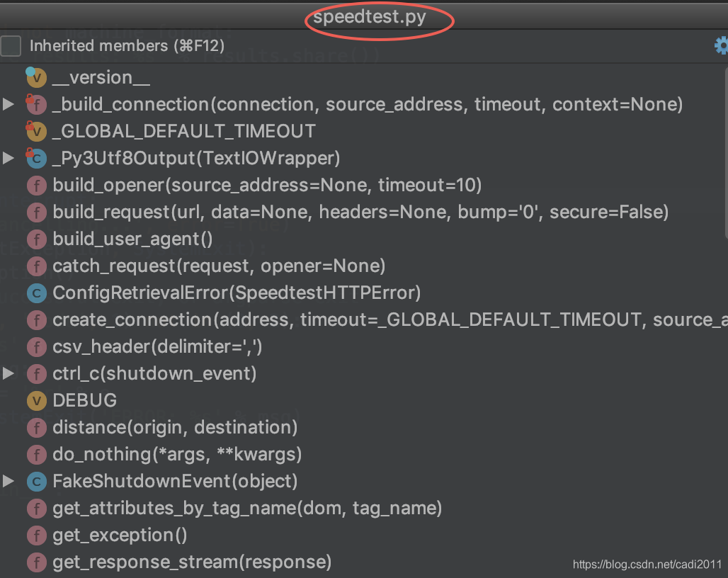
Task: Open the structure view settings gear
Action: [x=721, y=45]
